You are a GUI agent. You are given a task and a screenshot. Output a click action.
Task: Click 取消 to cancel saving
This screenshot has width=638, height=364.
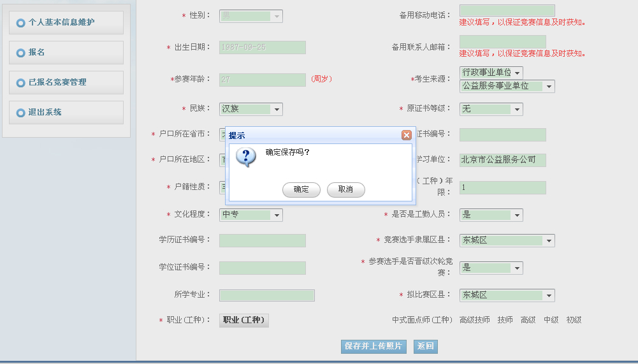[x=345, y=189]
